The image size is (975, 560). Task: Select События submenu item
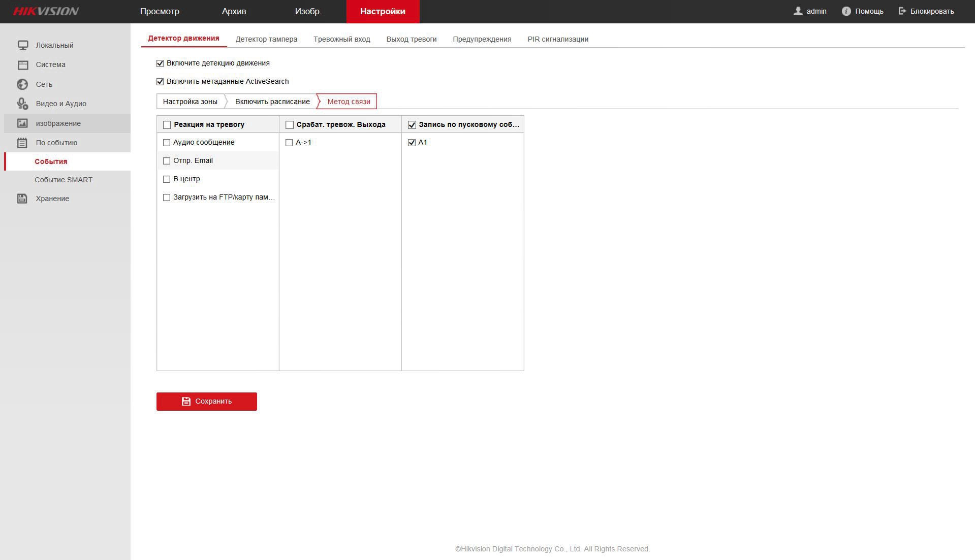[x=67, y=161]
